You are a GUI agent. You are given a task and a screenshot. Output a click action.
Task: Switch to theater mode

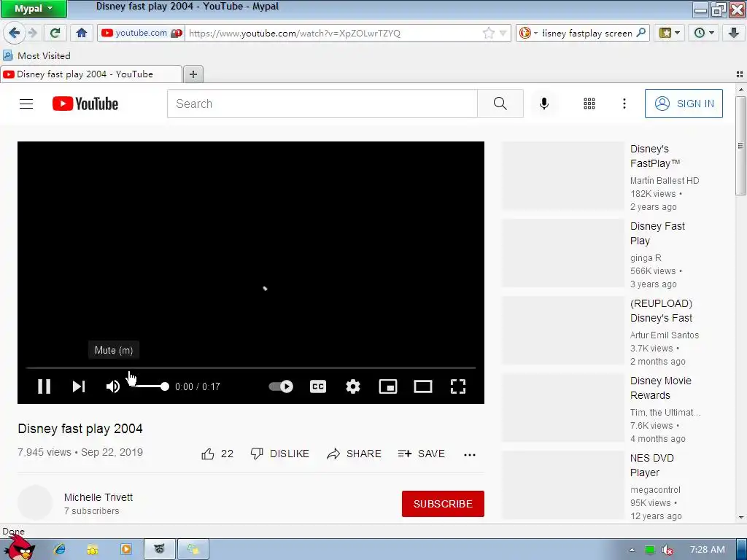(422, 386)
